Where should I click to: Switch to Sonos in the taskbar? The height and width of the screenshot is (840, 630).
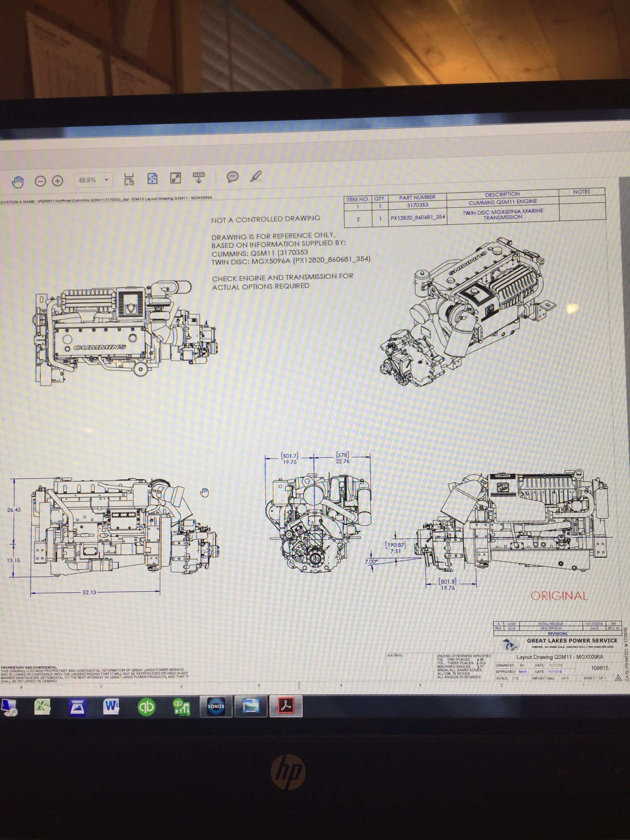[216, 706]
